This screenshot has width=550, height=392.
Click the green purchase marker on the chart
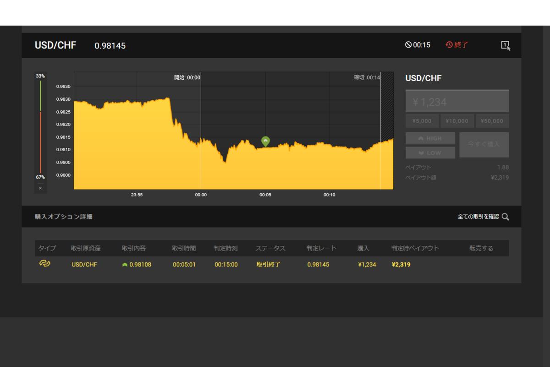click(265, 142)
